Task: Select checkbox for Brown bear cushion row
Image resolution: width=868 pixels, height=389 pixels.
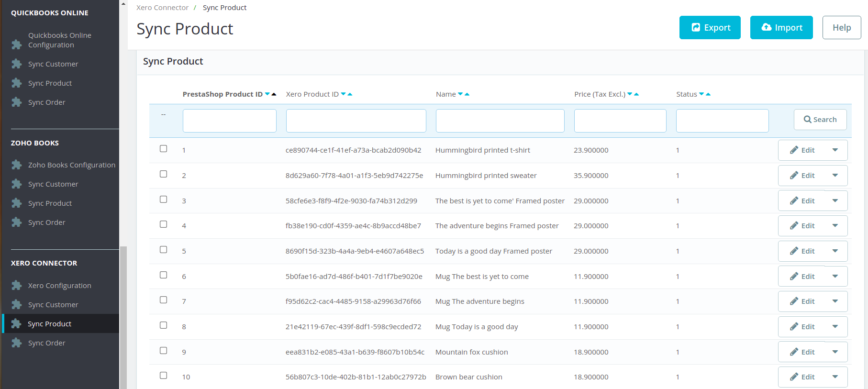Action: (164, 376)
